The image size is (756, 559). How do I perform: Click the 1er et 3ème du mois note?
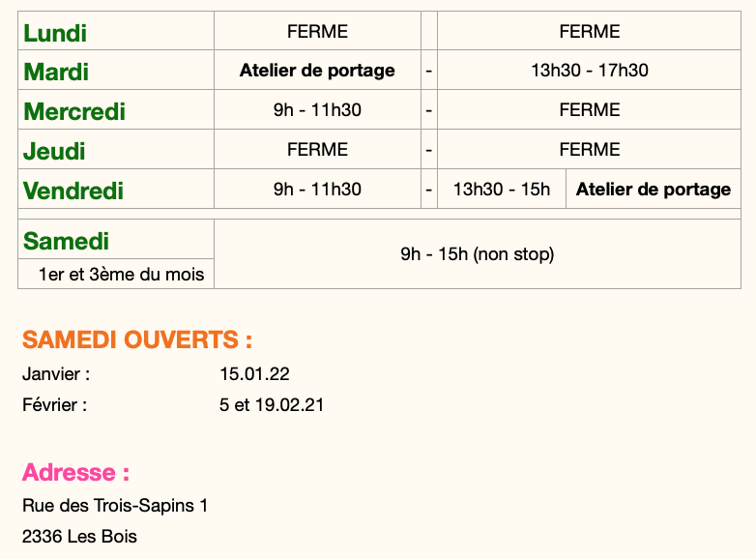(122, 275)
